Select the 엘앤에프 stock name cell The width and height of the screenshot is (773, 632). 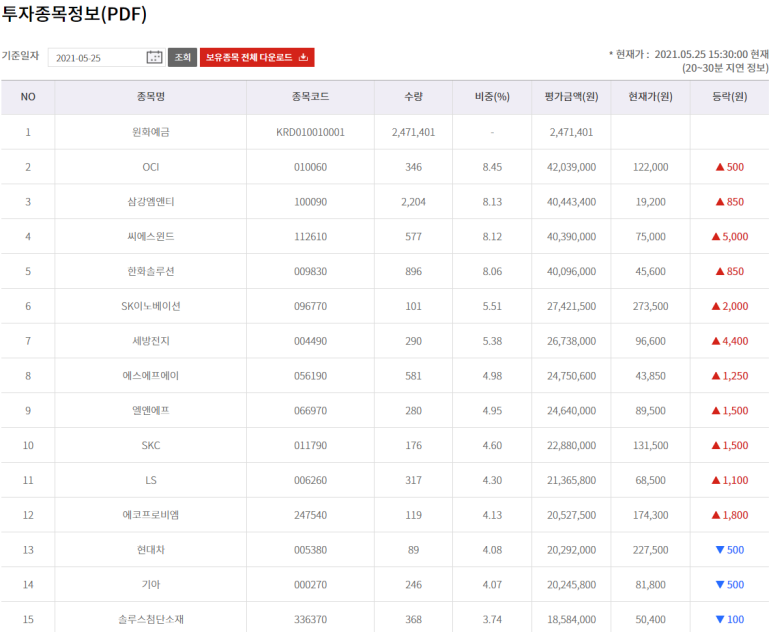point(151,411)
